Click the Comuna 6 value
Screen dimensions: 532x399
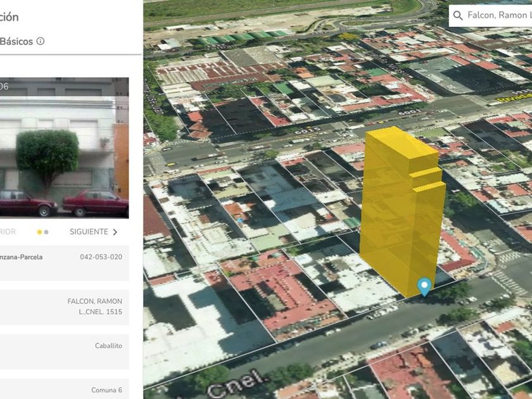(106, 390)
